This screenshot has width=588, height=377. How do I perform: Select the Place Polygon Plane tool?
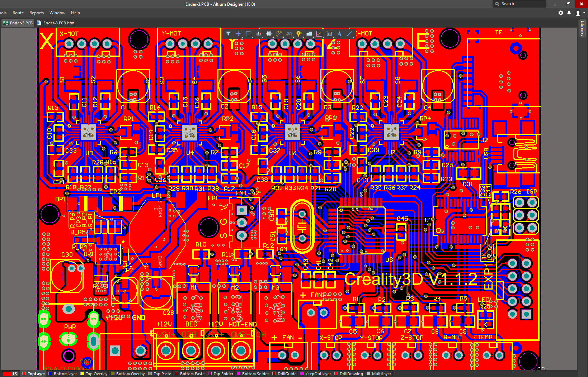pos(309,34)
